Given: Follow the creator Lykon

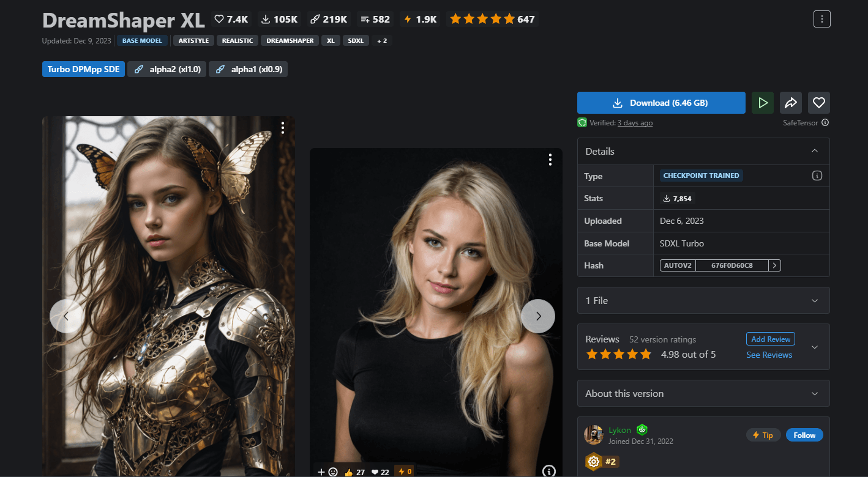Looking at the screenshot, I should pyautogui.click(x=804, y=435).
